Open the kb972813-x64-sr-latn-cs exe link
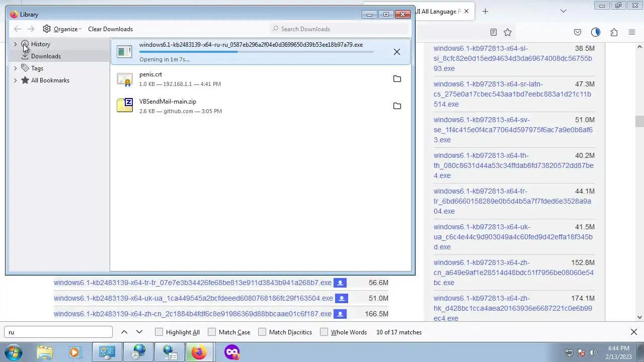 [513, 94]
